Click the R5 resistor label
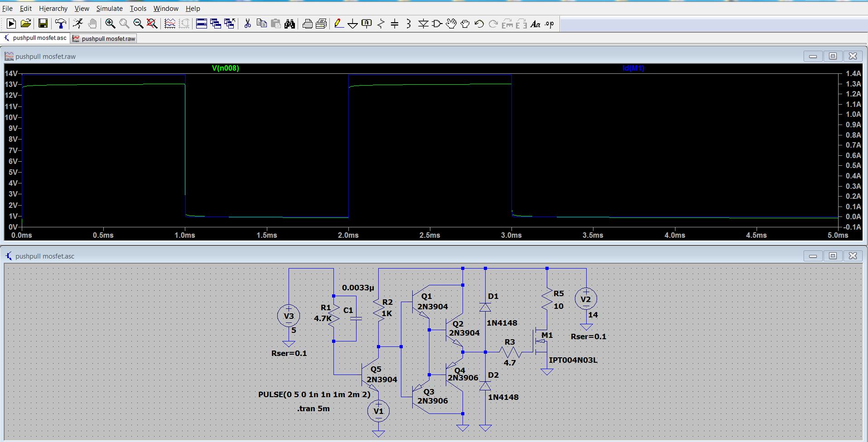Viewport: 868px width, 442px height. point(559,293)
